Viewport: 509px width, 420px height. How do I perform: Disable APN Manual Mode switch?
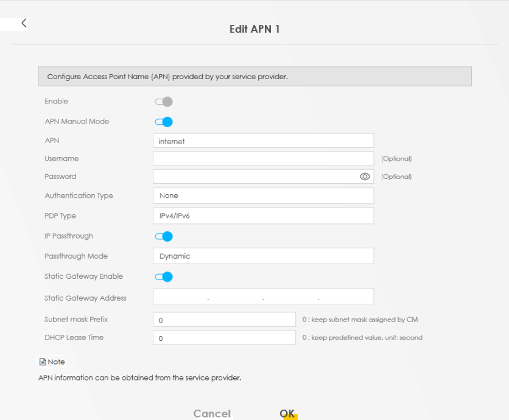[164, 122]
